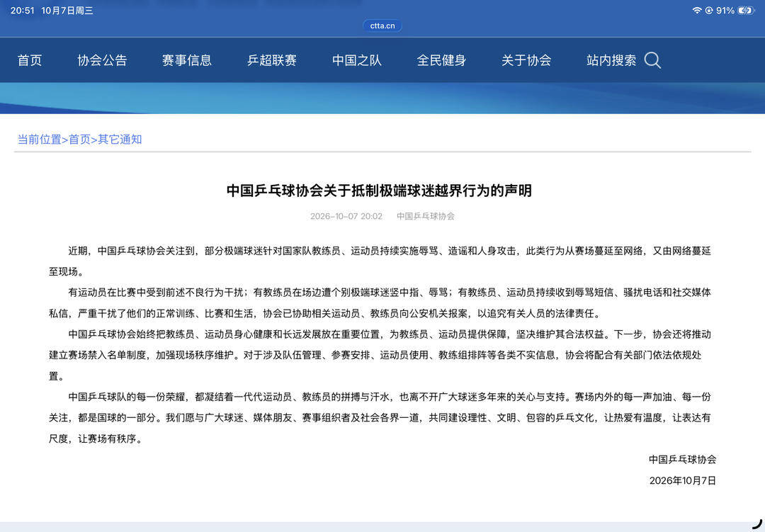Go to 首页 via breadcrumb
The image size is (765, 532).
coord(79,139)
